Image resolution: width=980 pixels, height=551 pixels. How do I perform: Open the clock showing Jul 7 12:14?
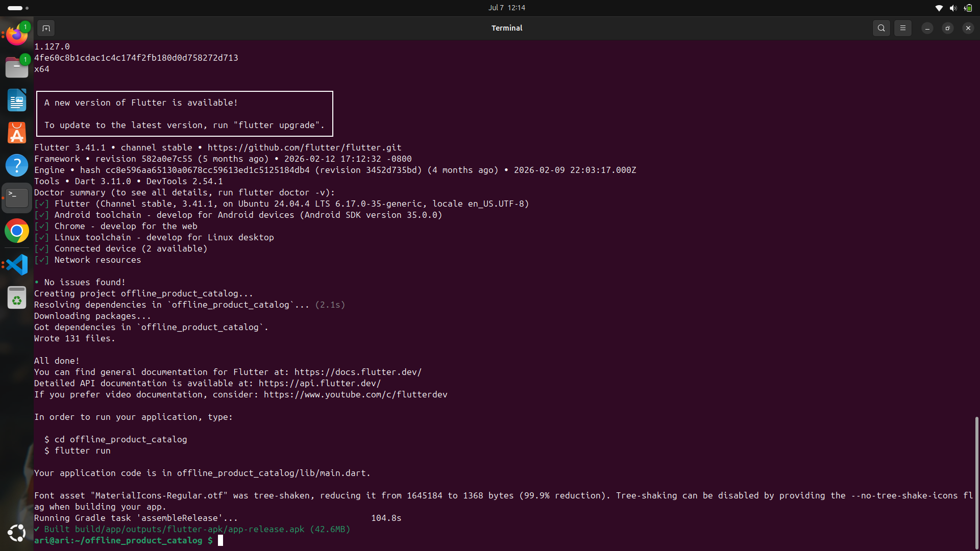pyautogui.click(x=506, y=8)
